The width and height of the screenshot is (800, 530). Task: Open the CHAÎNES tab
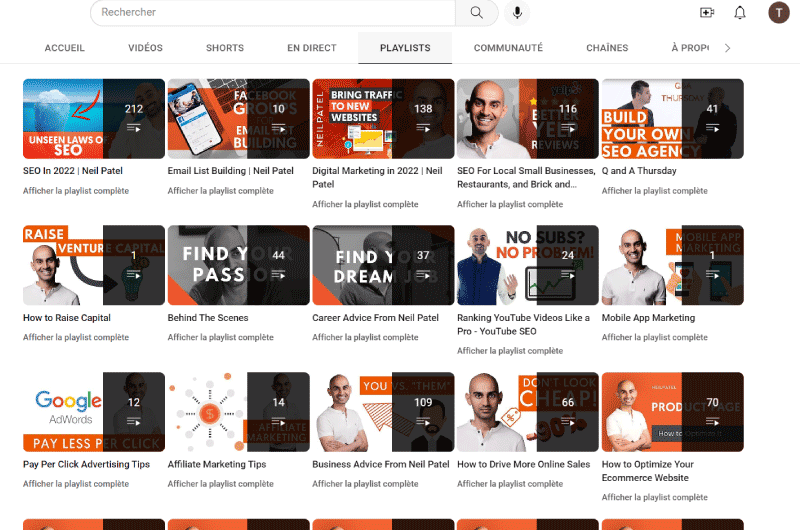(607, 48)
